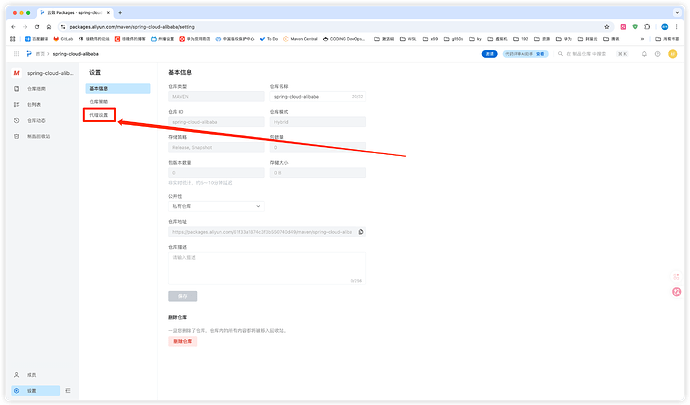Open the notifications bell icon
The image size is (690, 405).
coord(644,54)
